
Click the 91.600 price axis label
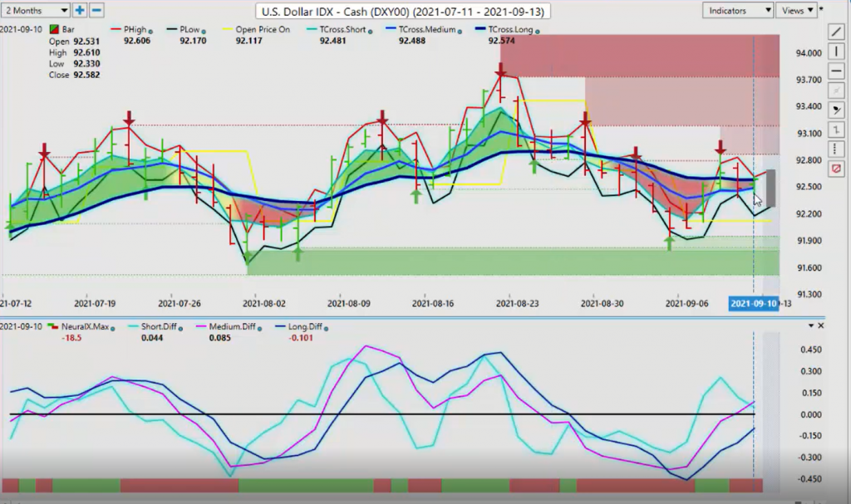point(809,267)
